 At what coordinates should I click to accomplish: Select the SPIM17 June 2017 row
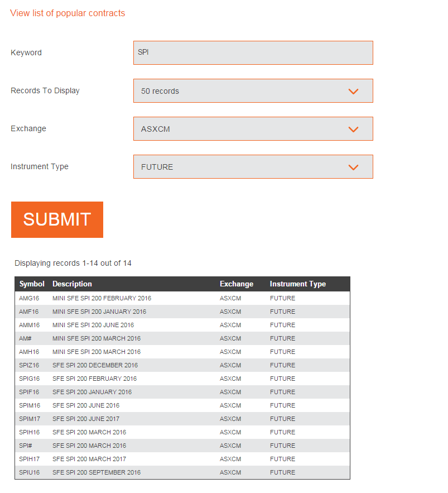(x=86, y=419)
